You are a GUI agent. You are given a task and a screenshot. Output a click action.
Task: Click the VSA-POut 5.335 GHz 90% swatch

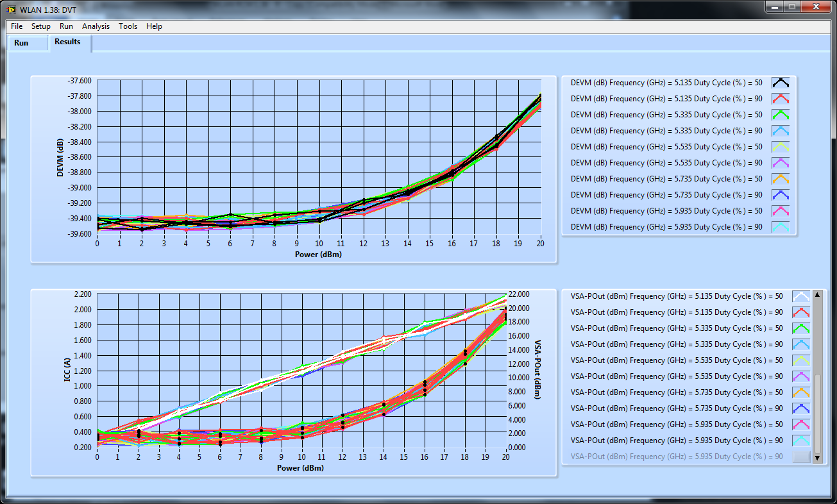point(800,344)
